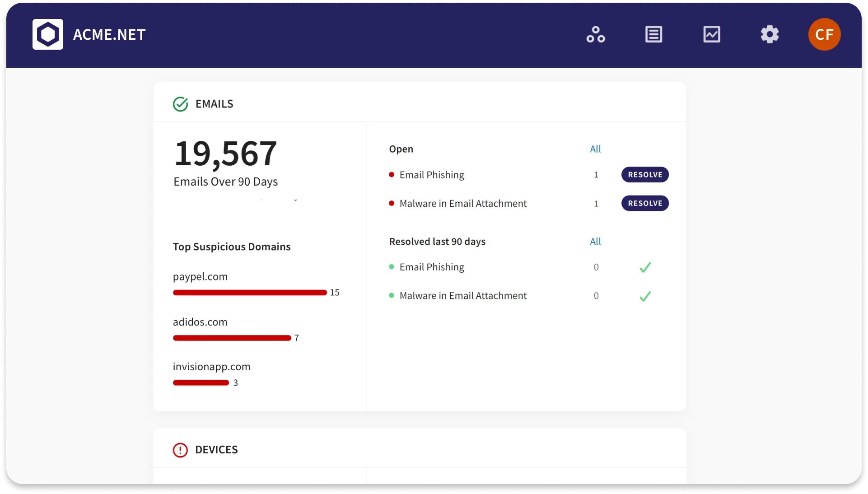Open the list document icon in header

pyautogui.click(x=653, y=34)
